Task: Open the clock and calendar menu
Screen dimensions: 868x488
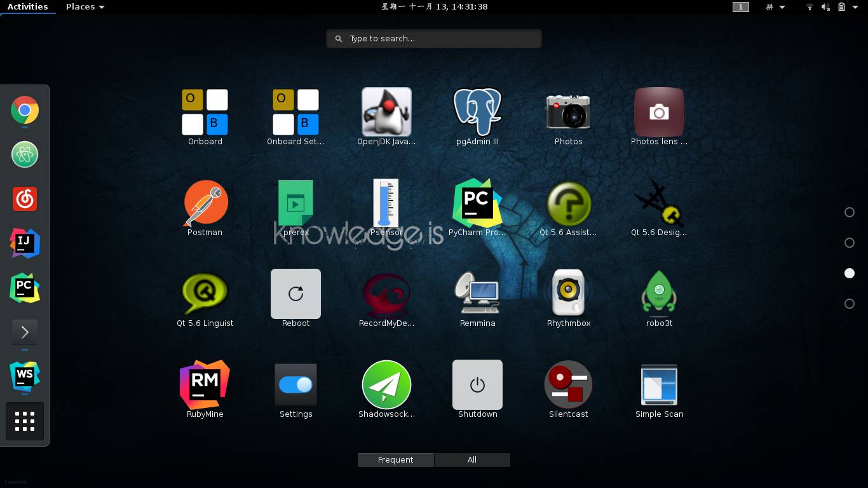Action: pos(434,7)
